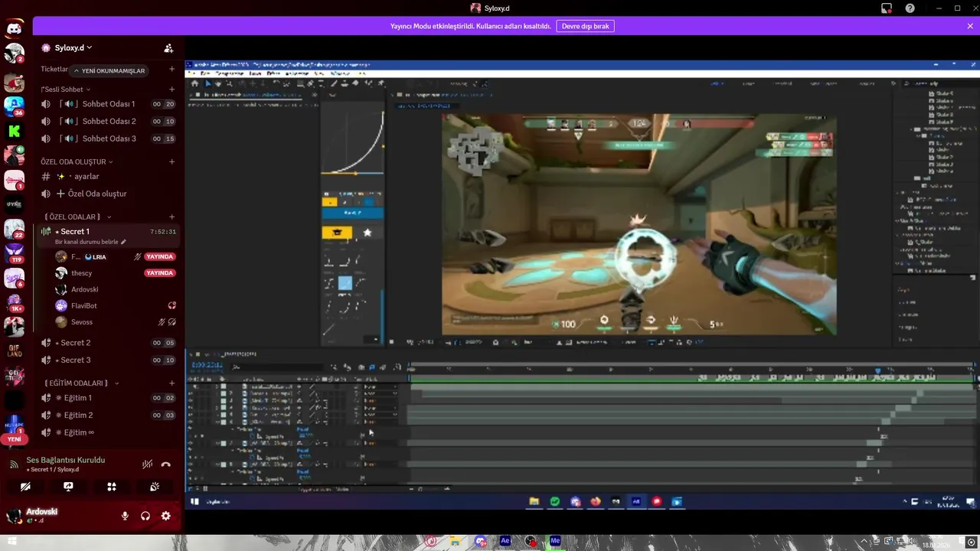
Task: Join the Eğitim ∞ voice channel
Action: point(108,432)
